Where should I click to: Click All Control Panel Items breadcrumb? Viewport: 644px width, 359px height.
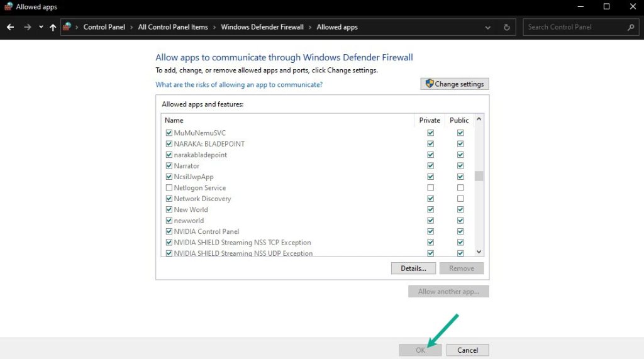(x=173, y=27)
